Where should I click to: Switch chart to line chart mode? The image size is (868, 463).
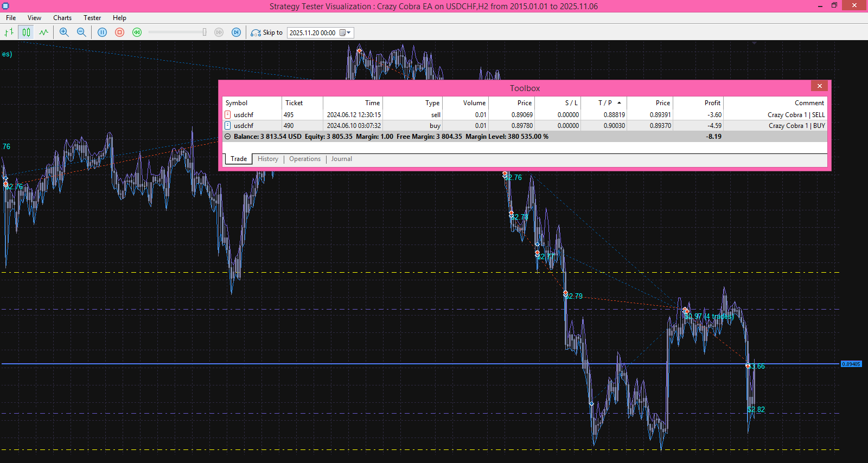click(43, 33)
